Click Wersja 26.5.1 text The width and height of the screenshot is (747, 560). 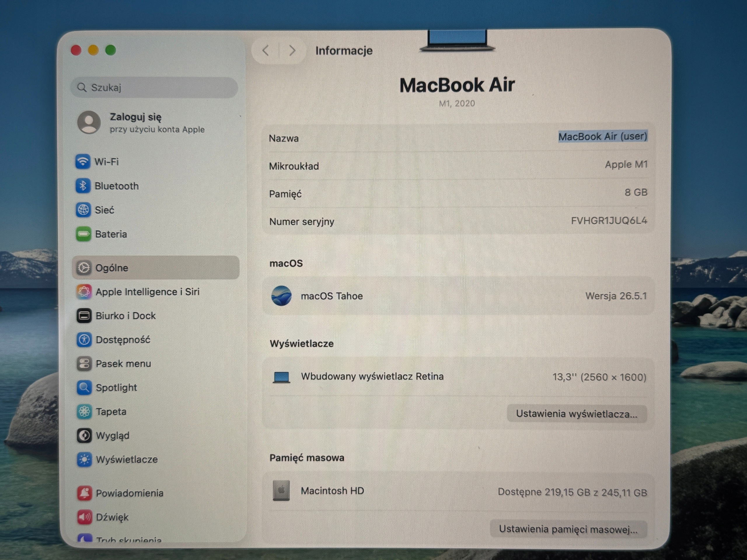tap(616, 296)
